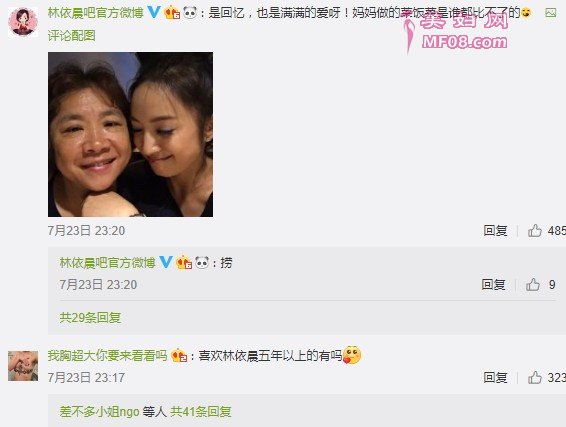Open 林依晨吧官方微博 profile from top comment
The height and width of the screenshot is (427, 566).
tap(96, 13)
